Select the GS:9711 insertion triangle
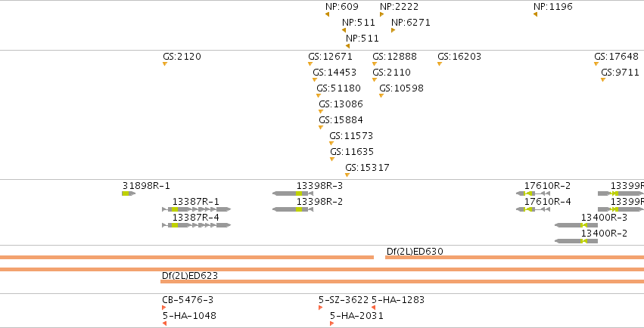The image size is (644, 328). [x=603, y=80]
